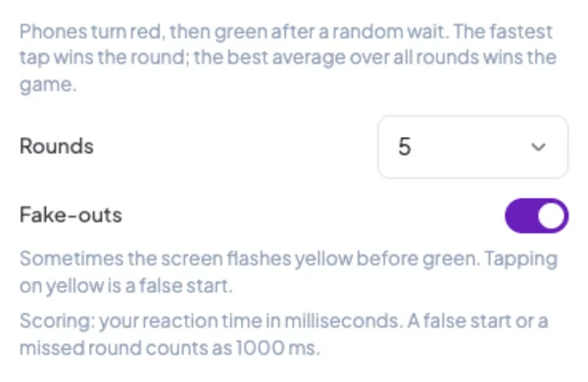Screen dimensions: 588x382
Task: Click the white knob on purple switch
Action: 551,215
